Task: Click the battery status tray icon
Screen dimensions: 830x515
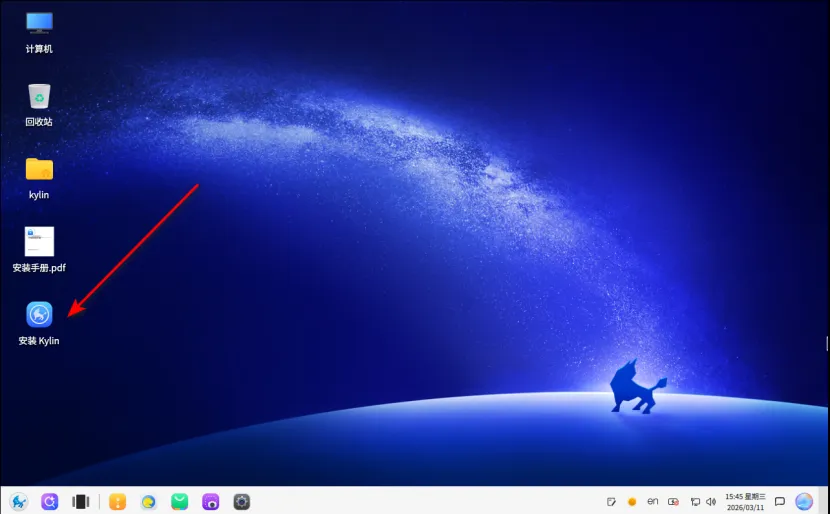Action: (x=673, y=501)
